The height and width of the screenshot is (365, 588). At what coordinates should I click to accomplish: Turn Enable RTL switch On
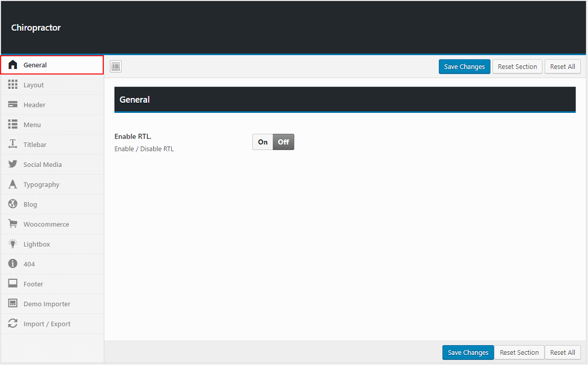click(x=262, y=142)
